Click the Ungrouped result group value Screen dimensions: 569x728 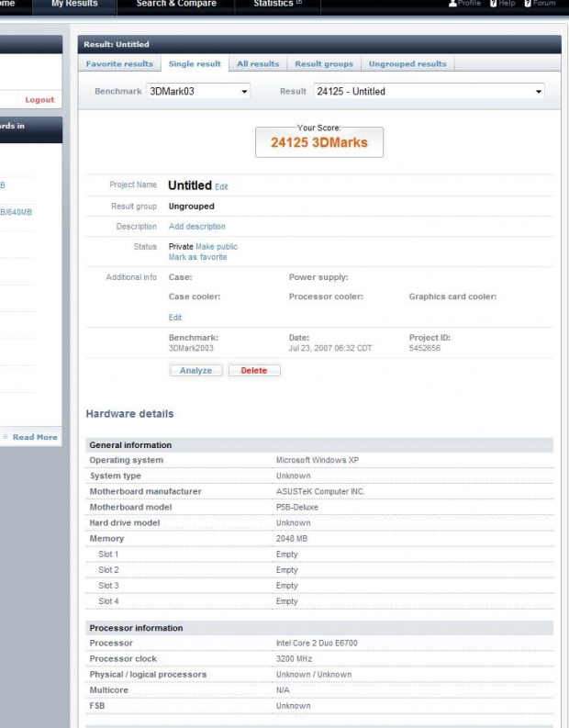pyautogui.click(x=191, y=207)
